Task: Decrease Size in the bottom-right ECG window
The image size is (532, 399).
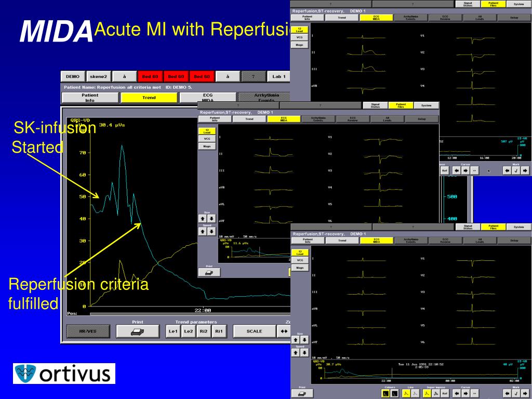Action: click(x=304, y=340)
